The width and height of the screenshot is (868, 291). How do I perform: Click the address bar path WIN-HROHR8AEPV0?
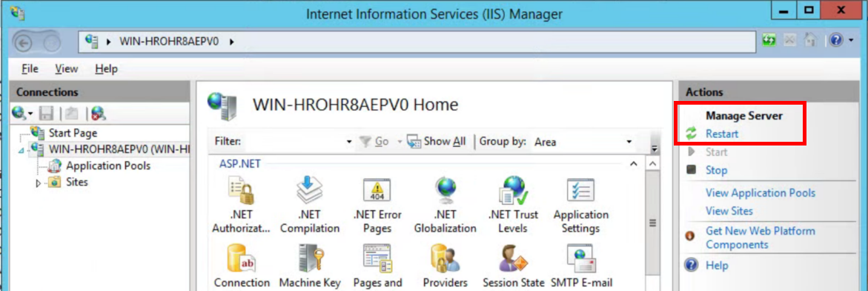pyautogui.click(x=170, y=41)
